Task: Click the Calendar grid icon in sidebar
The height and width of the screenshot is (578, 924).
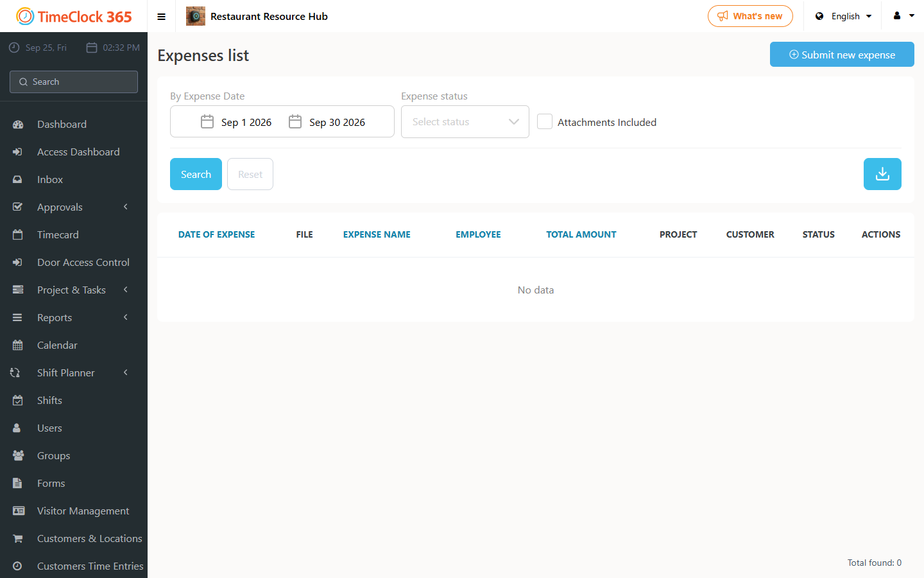Action: pyautogui.click(x=18, y=346)
